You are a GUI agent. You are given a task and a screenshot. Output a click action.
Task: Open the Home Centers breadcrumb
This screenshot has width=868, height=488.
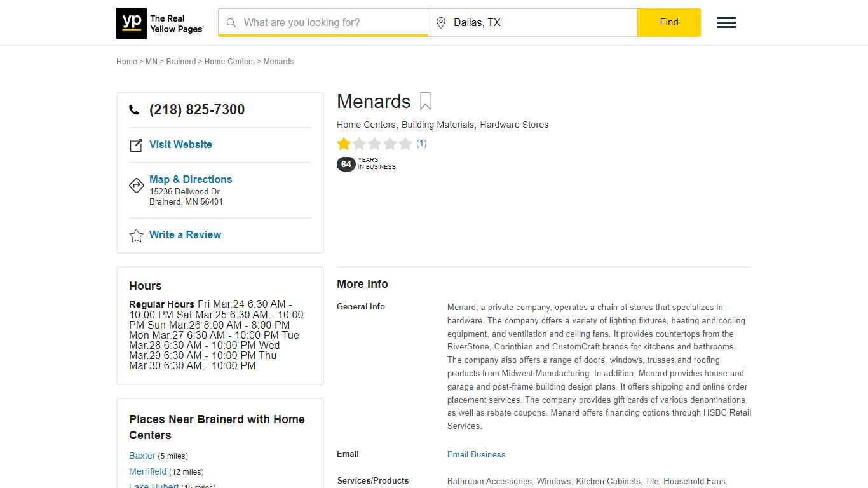click(x=229, y=62)
